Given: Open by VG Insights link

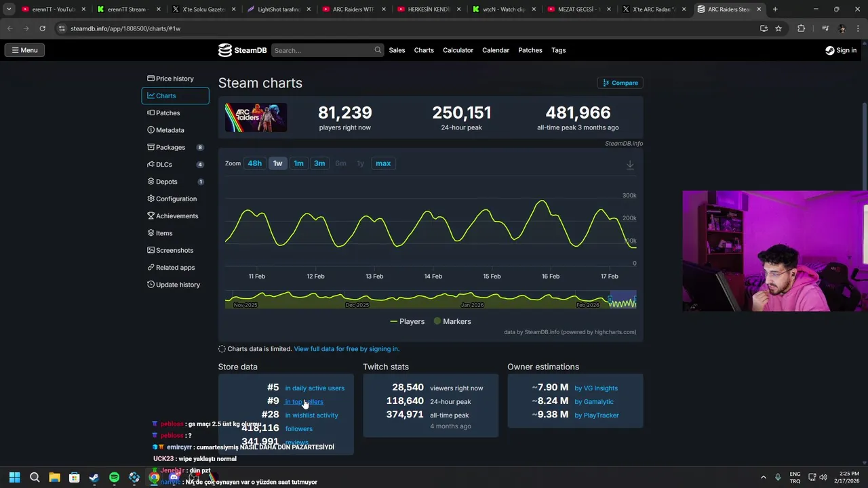Looking at the screenshot, I should point(596,388).
